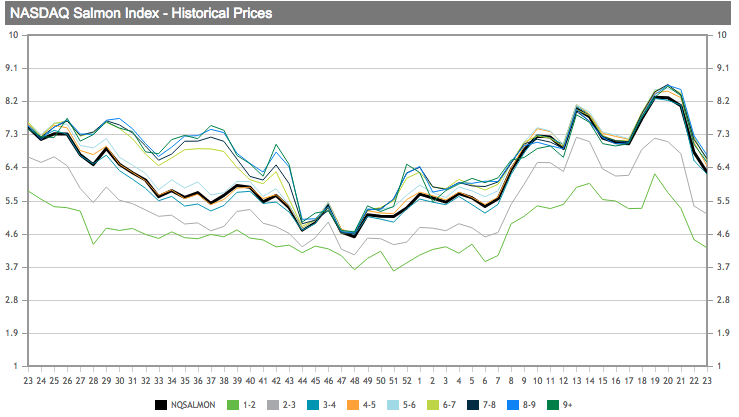Screen dimensions: 739x417
Task: Click the 2.8 label on right axis
Action: point(723,300)
